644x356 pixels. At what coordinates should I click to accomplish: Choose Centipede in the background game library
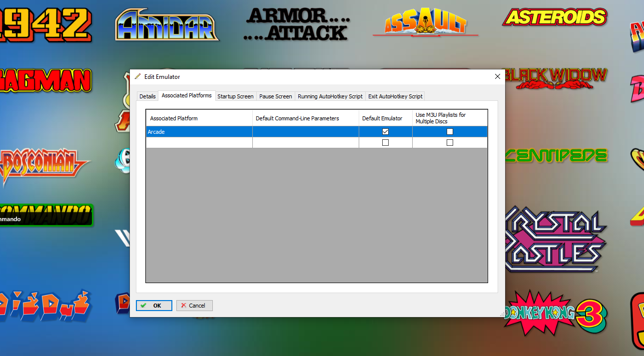[x=556, y=155]
